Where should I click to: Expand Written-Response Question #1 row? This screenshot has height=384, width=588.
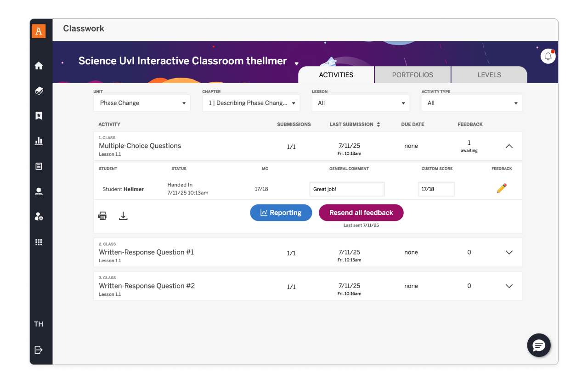509,253
